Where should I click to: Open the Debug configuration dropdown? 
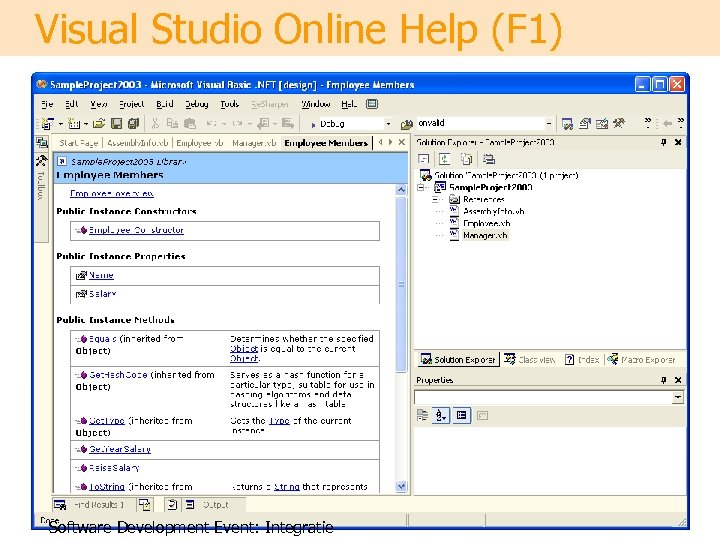pyautogui.click(x=388, y=124)
